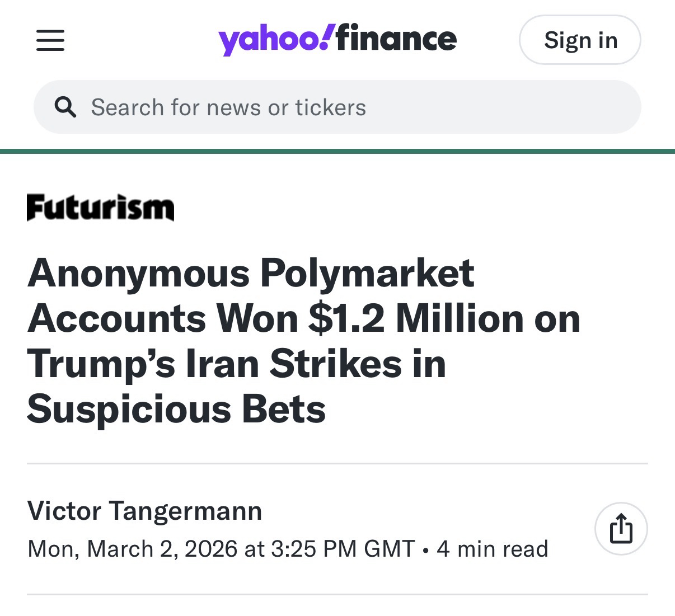Click the Futurism publisher logo
675x616 pixels.
click(x=100, y=208)
